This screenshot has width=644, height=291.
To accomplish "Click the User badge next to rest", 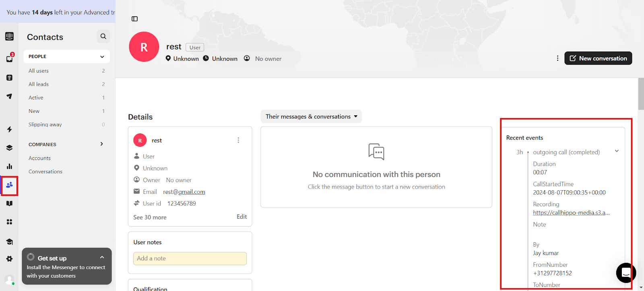I will [x=195, y=48].
